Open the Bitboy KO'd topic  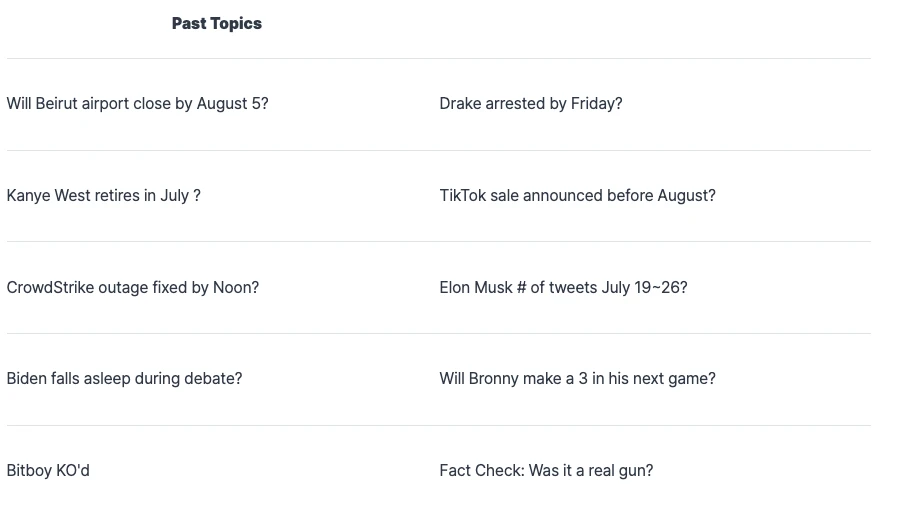[48, 471]
